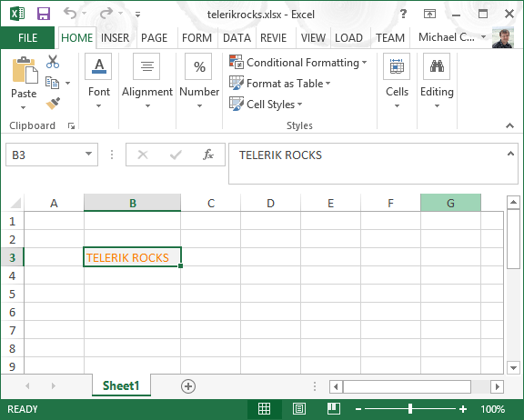524x420 pixels.
Task: Click the Cancel X in formula bar
Action: click(143, 155)
